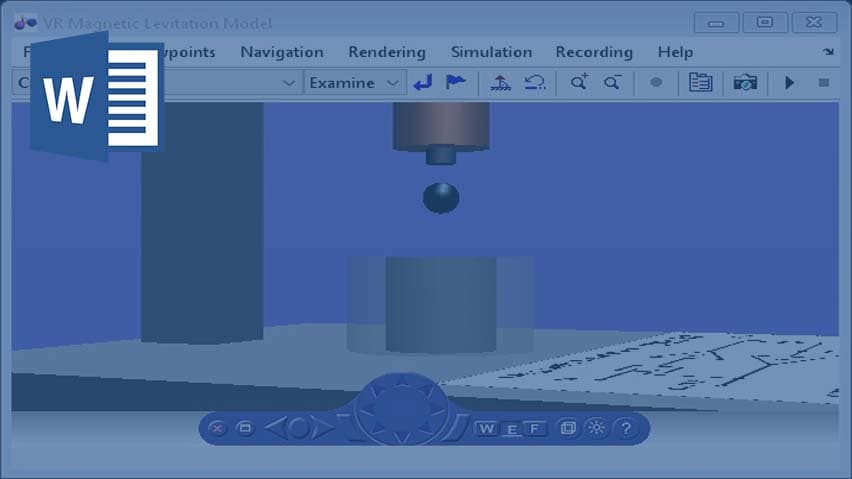Screen dimensions: 852x479
Task: Minimize the VR Magnetic Levitation window
Action: click(x=716, y=23)
